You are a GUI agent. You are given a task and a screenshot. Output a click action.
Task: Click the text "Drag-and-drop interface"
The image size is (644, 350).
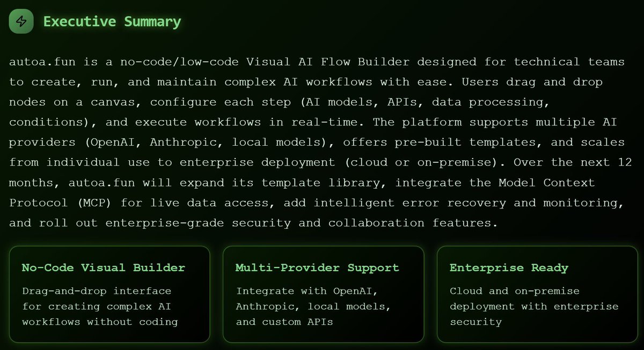coord(97,291)
